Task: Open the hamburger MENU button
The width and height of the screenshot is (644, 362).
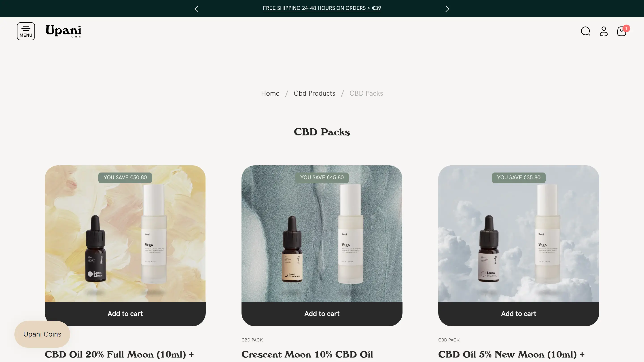Action: pyautogui.click(x=26, y=31)
